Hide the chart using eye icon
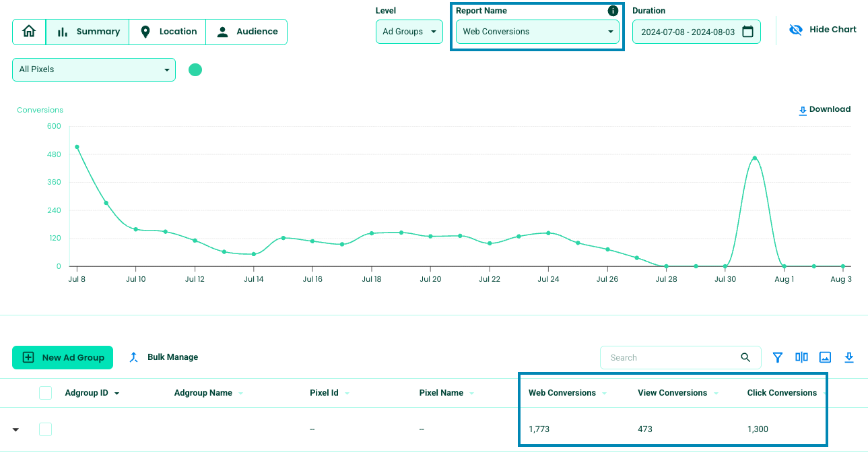The width and height of the screenshot is (868, 459). click(x=796, y=30)
